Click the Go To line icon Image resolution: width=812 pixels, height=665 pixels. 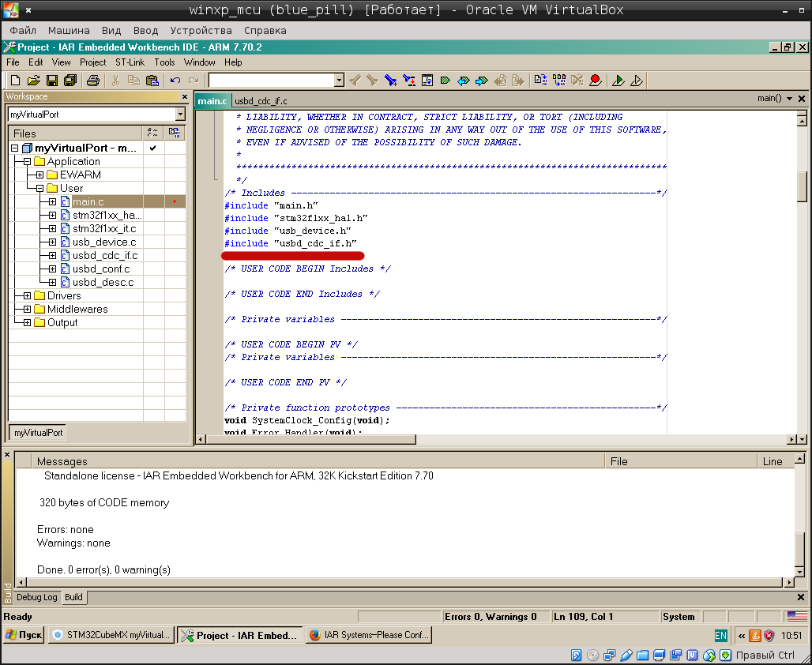coord(427,81)
